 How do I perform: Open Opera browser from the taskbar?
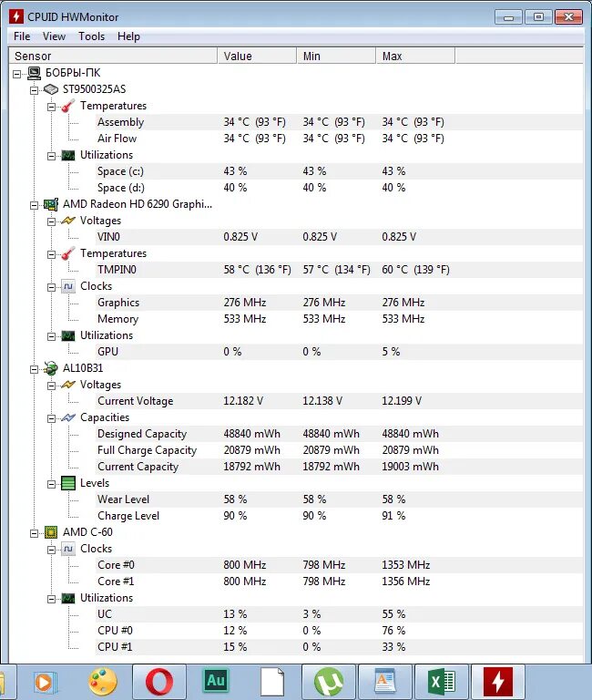[159, 682]
